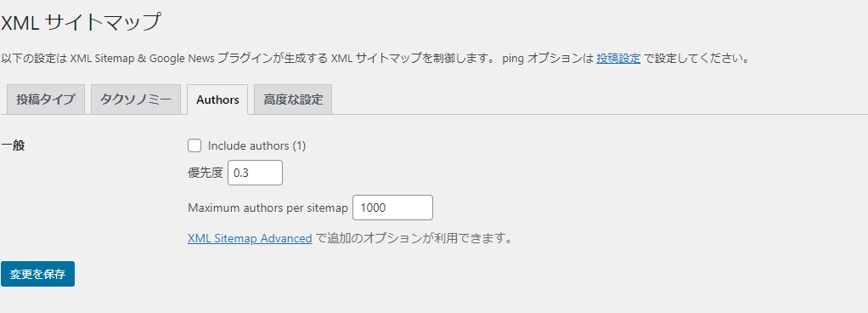
Task: Click the "Maximum authors per sitemap" label
Action: [x=268, y=208]
